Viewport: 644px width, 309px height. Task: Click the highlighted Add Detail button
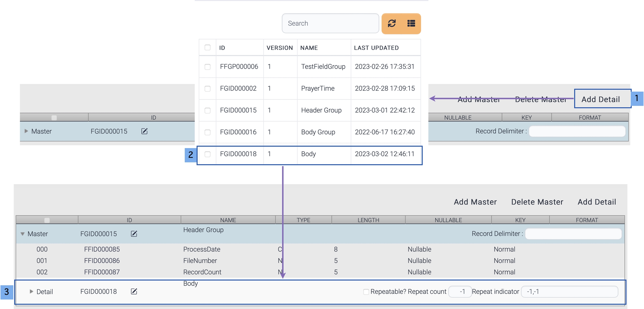pyautogui.click(x=601, y=99)
